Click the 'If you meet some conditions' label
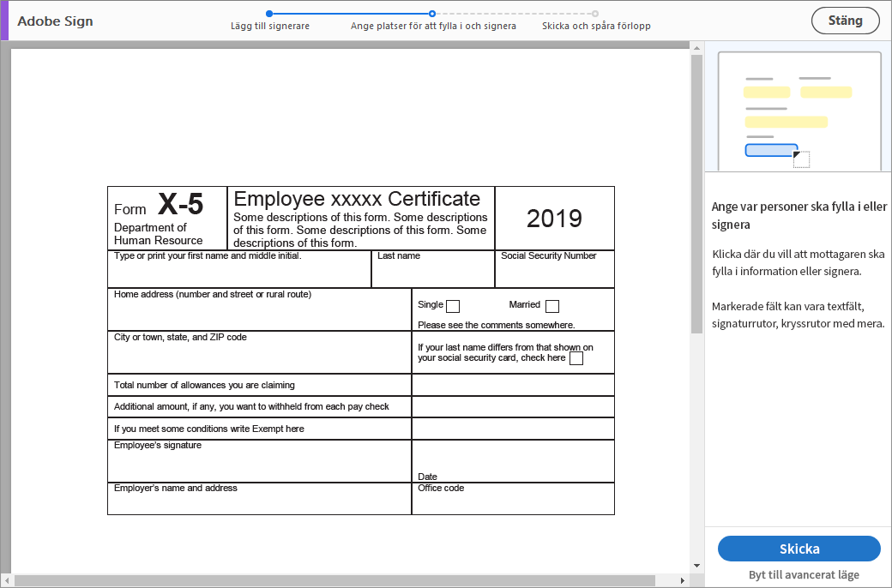Viewport: 892px width, 588px height. tap(208, 429)
